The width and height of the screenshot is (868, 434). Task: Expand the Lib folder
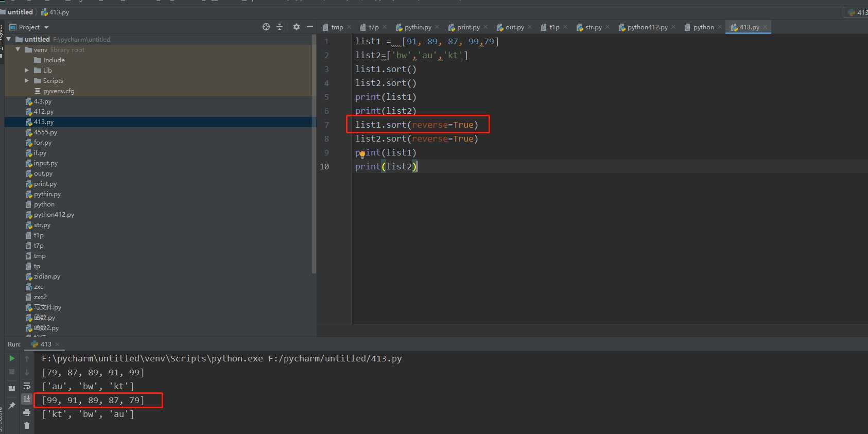(x=27, y=70)
